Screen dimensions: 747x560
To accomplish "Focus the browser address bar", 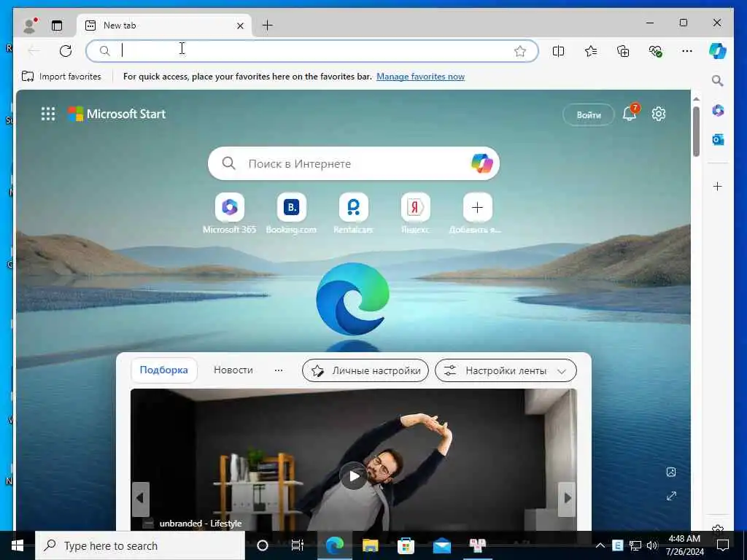I will pos(312,51).
